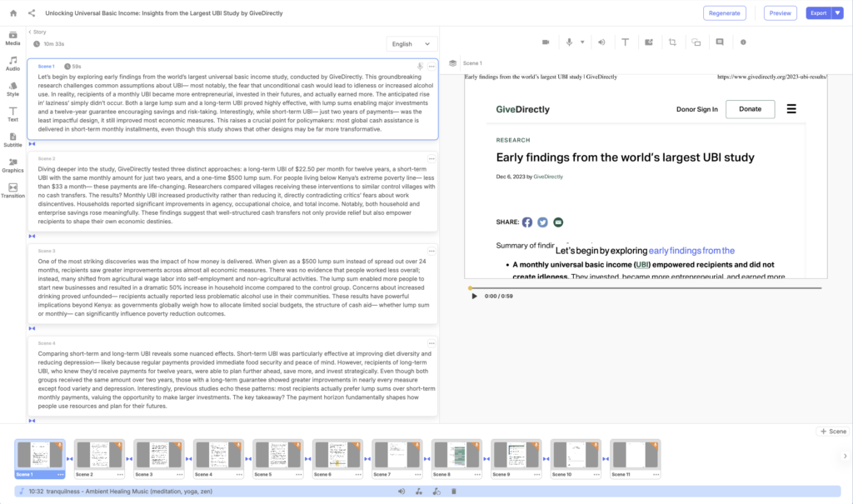The height and width of the screenshot is (504, 853).
Task: Open the Style panel in the sidebar
Action: [x=12, y=89]
